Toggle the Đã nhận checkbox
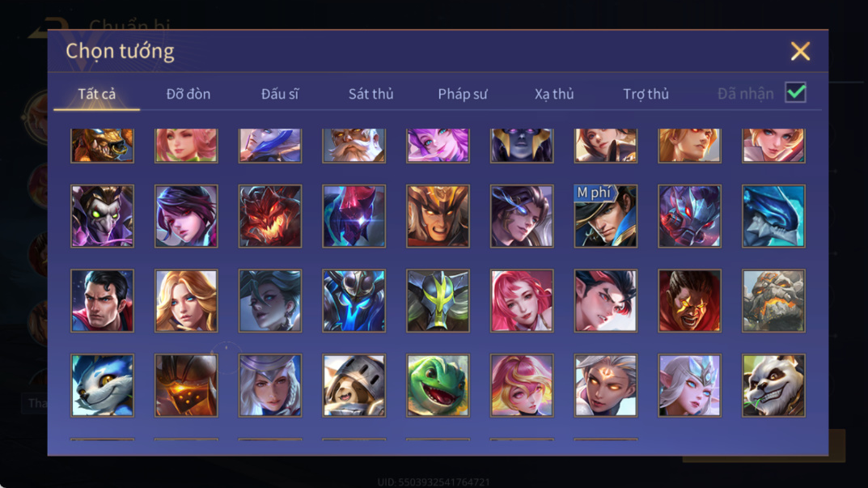The width and height of the screenshot is (868, 488). tap(795, 92)
